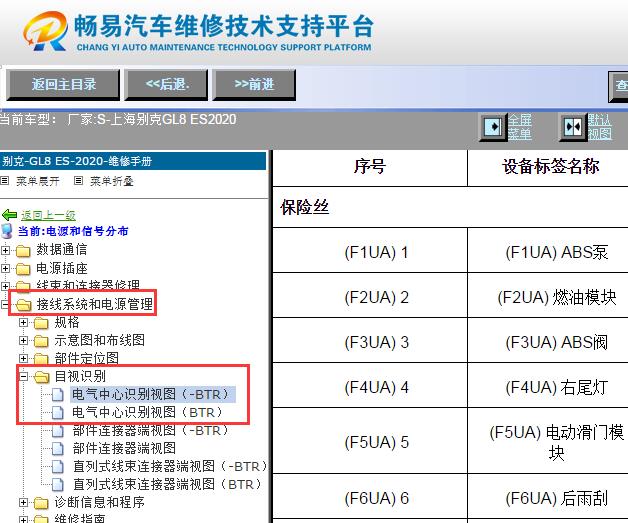Click the default view icon
The image size is (628, 523).
[x=573, y=127]
